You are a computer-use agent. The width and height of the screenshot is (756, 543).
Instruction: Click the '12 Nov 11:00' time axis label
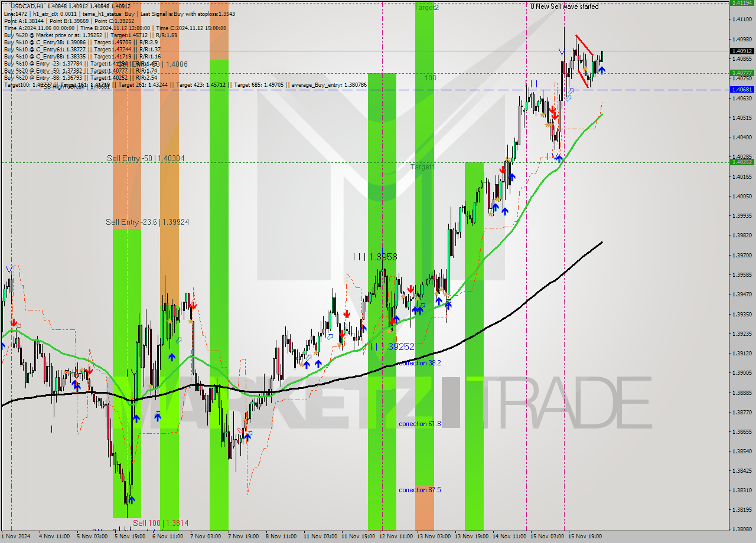396,537
